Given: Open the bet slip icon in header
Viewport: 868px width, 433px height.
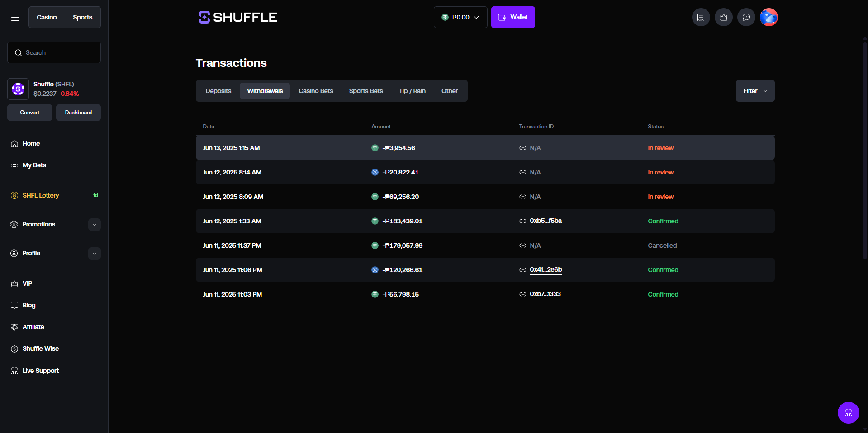Looking at the screenshot, I should (701, 17).
